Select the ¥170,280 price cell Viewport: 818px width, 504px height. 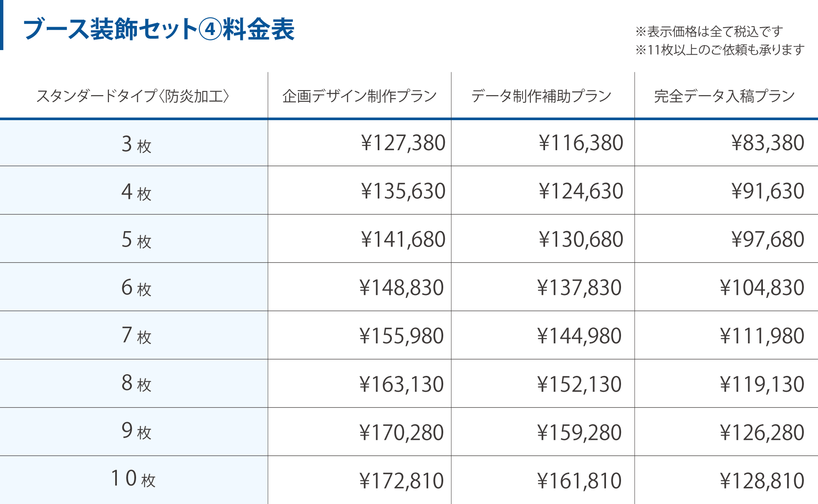click(x=401, y=433)
